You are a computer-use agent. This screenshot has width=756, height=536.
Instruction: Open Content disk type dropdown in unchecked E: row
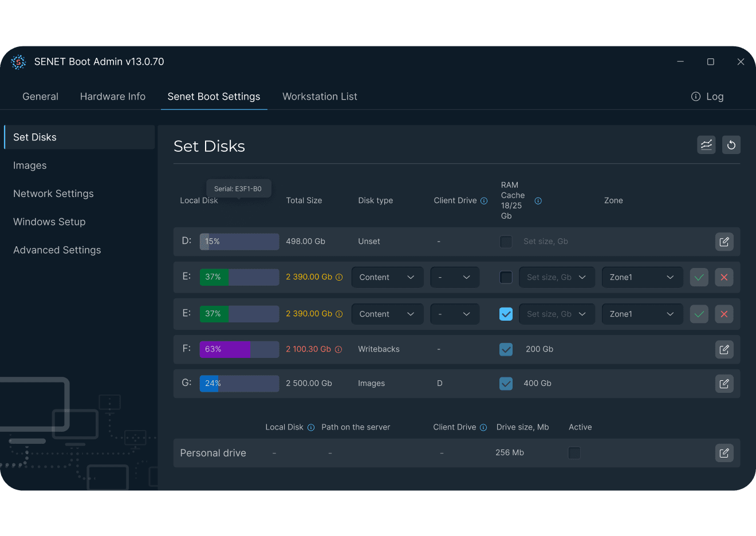[x=388, y=277]
